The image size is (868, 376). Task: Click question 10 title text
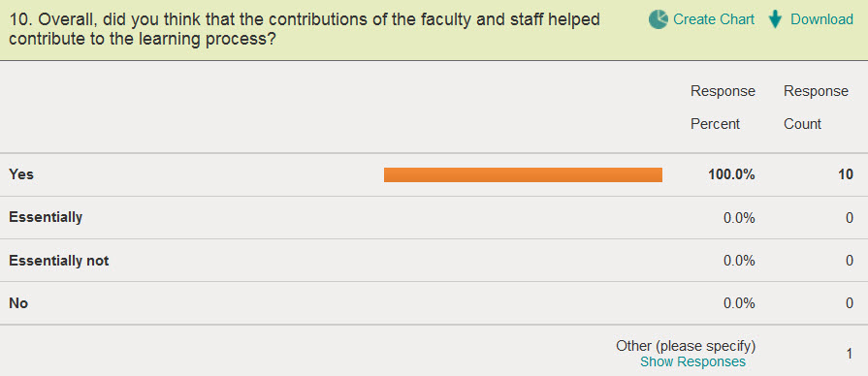click(305, 29)
